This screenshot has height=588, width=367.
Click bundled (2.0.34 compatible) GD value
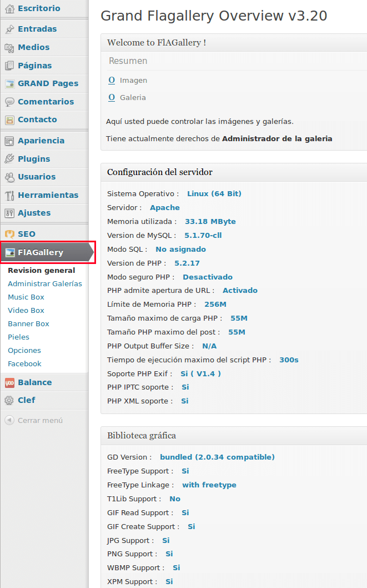tap(217, 457)
